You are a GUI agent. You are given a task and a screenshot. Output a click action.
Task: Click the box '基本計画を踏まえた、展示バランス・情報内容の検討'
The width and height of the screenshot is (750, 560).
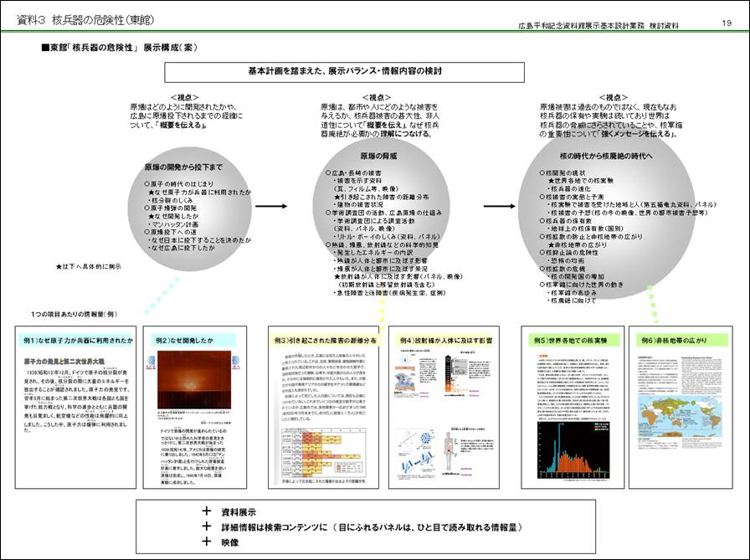[344, 72]
